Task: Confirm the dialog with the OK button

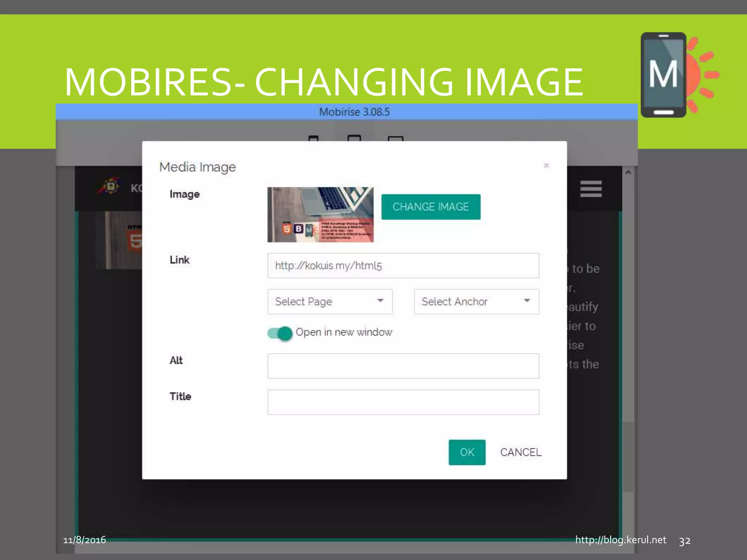Action: 467,452
